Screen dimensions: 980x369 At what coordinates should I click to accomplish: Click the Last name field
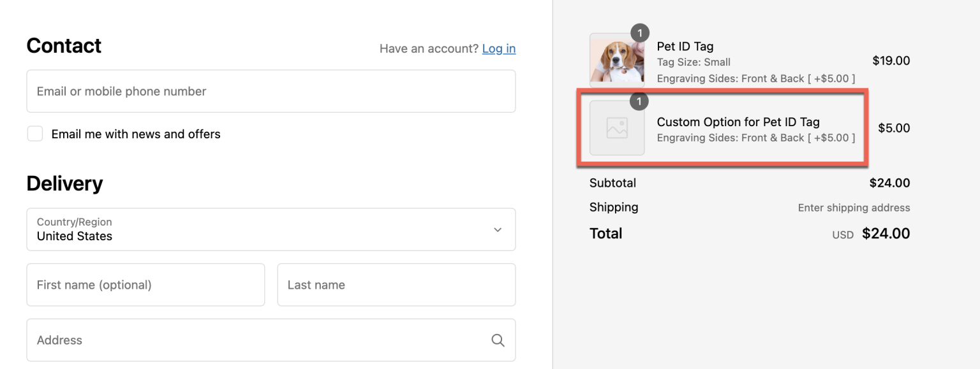(396, 285)
